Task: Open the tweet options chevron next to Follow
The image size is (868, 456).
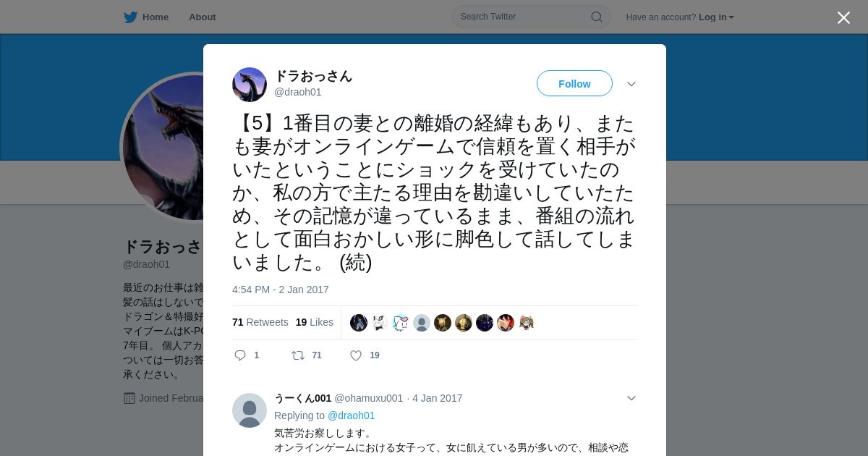Action: (x=631, y=84)
